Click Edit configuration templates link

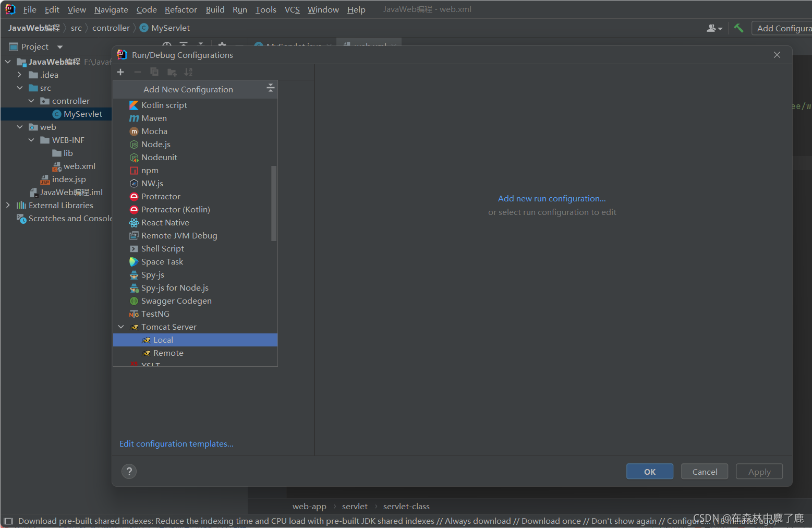coord(176,443)
